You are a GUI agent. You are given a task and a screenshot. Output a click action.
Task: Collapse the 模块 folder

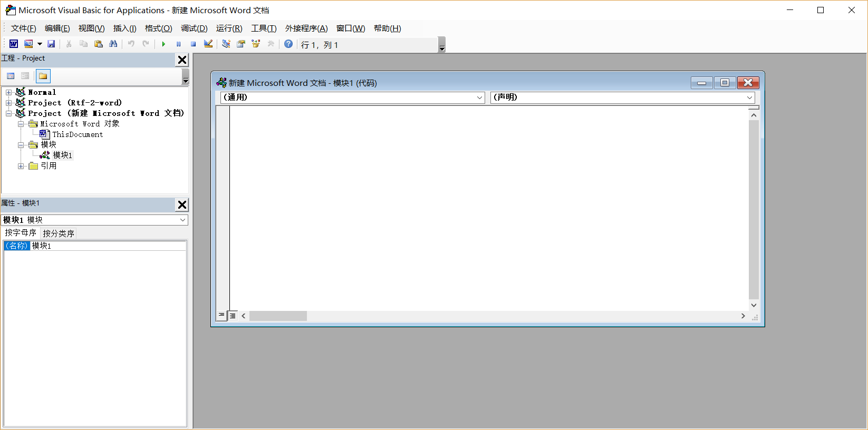(x=21, y=145)
